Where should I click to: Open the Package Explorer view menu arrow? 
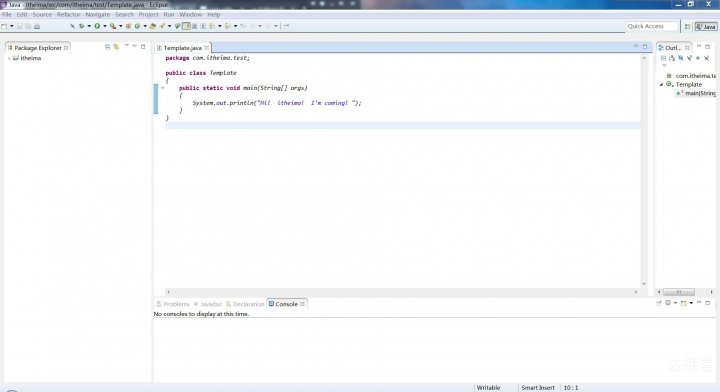point(127,46)
